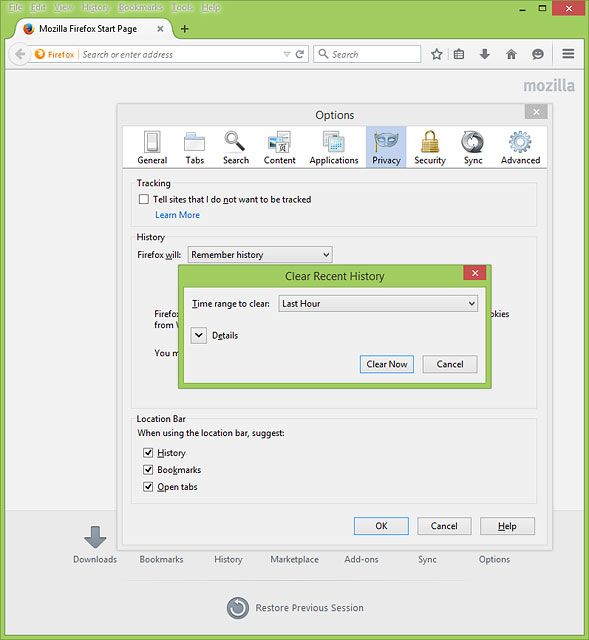Screen dimensions: 589x640
Task: Open the hamburger menu icon
Action: pyautogui.click(x=568, y=54)
